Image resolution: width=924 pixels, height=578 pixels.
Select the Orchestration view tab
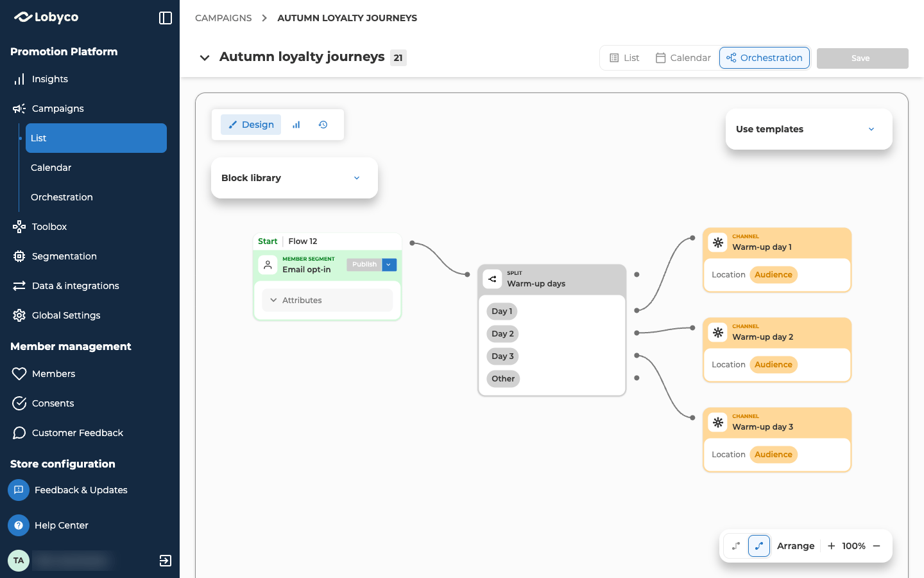point(764,58)
